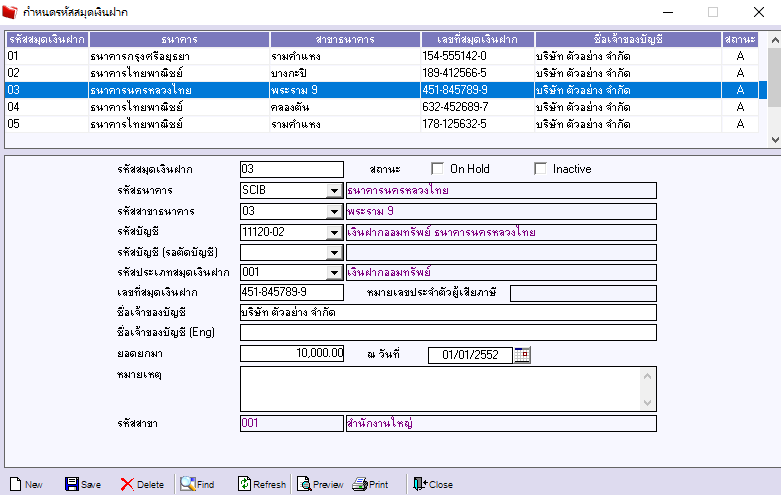Delete the selected record via toolbar
The height and width of the screenshot is (495, 781).
coord(142,484)
